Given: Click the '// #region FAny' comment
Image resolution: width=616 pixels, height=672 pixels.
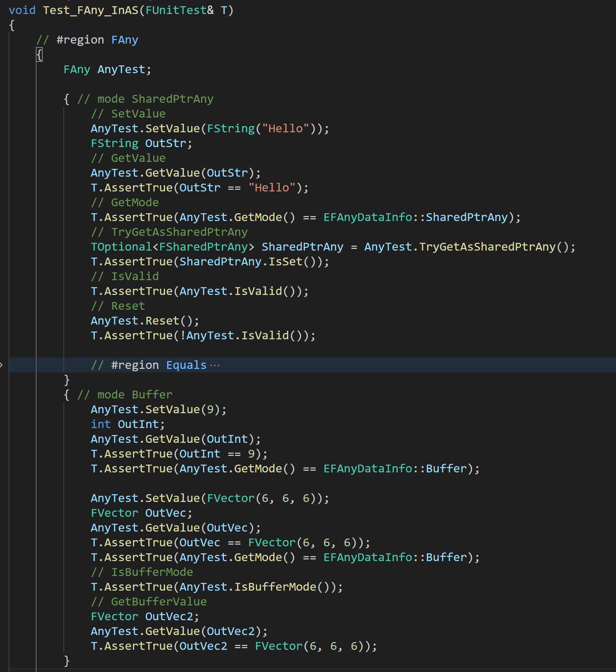Looking at the screenshot, I should point(87,40).
